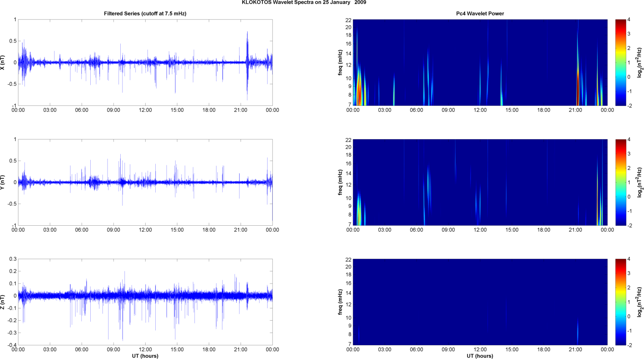Click the Y component colorbar
Image resolution: width=644 pixels, height=359 pixels.
620,182
